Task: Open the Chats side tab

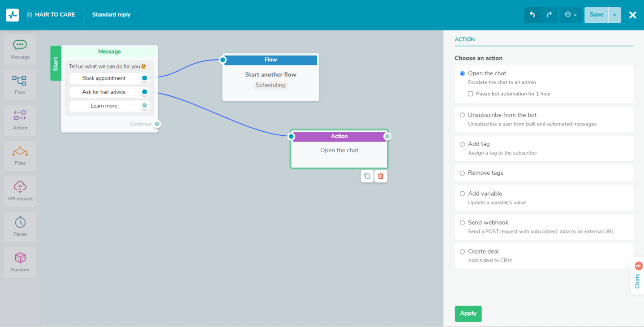Action: point(637,276)
